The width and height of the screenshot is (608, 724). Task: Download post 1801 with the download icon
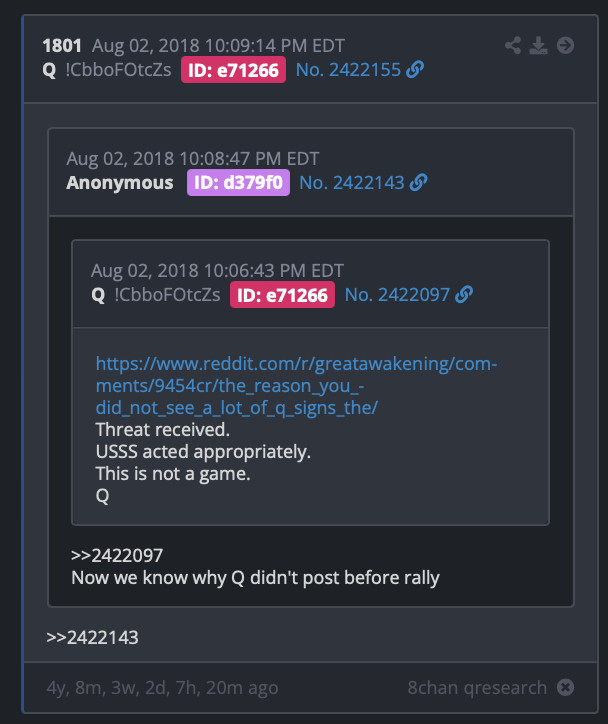coord(538,45)
